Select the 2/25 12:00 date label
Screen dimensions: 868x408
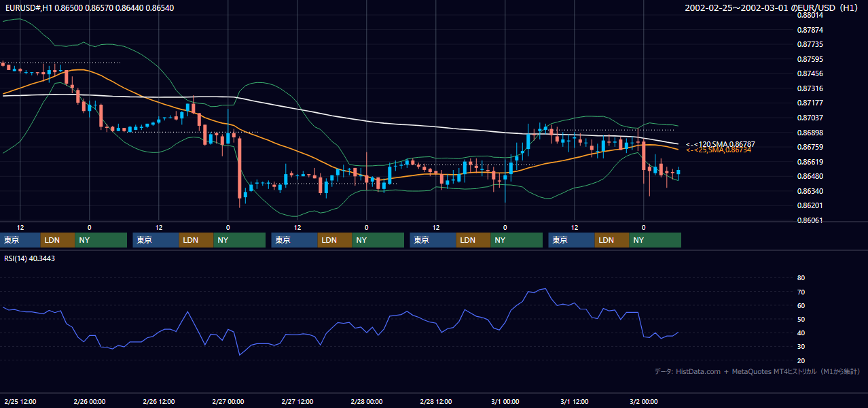point(20,402)
